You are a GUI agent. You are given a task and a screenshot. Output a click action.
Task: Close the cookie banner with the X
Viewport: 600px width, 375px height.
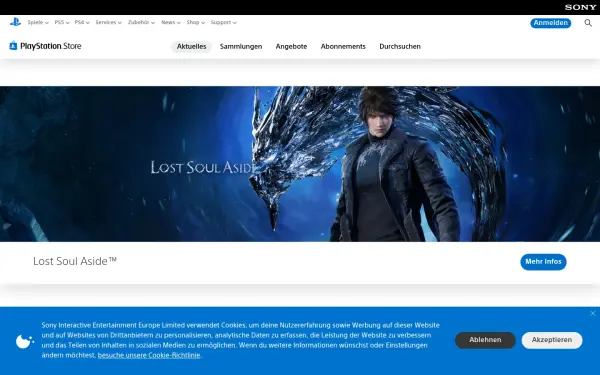593,313
